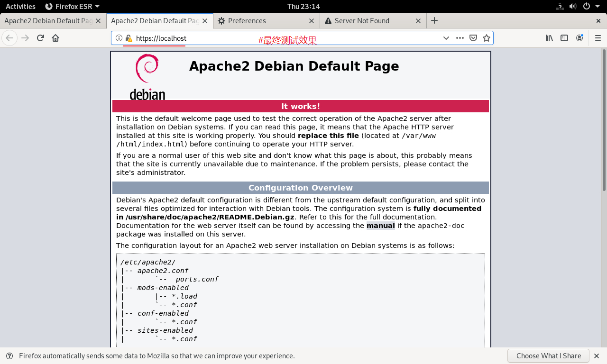The width and height of the screenshot is (607, 364).
Task: Open the Library bookmarks and history menu
Action: [549, 38]
